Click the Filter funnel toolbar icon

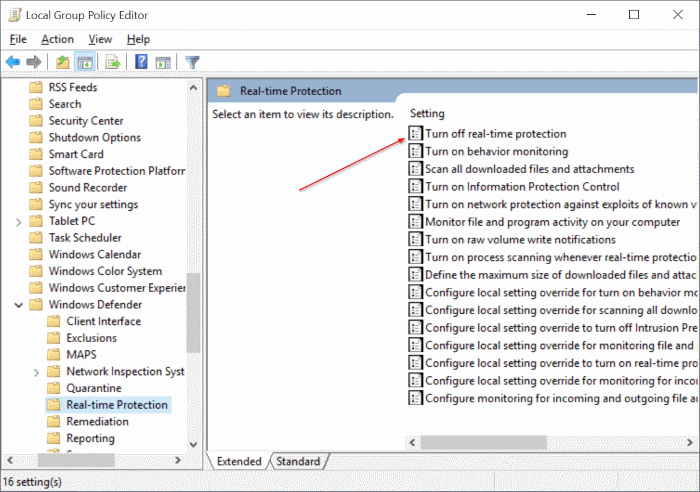pos(192,62)
